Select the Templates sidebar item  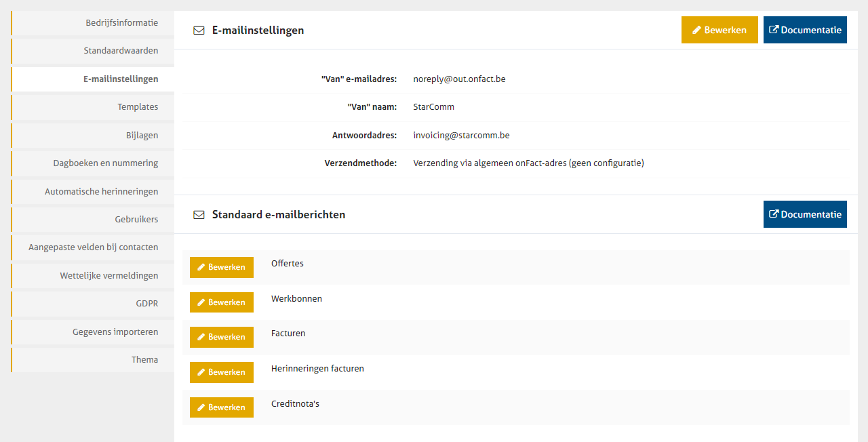138,107
